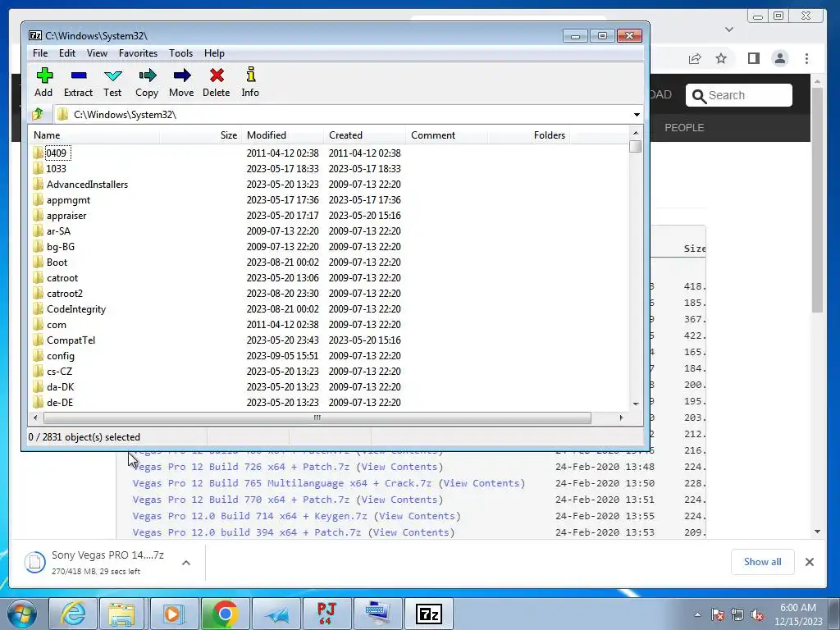Open Internet Explorer from taskbar
840x630 pixels.
point(73,614)
